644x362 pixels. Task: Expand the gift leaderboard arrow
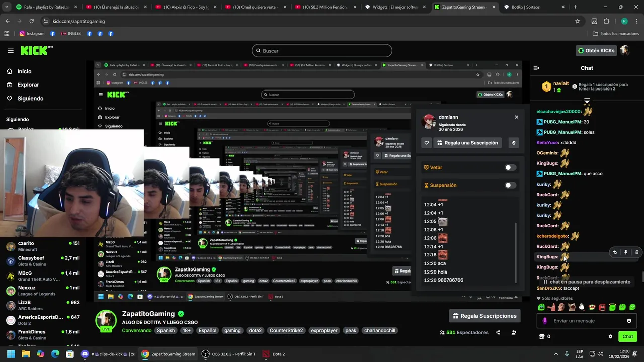[x=587, y=101]
